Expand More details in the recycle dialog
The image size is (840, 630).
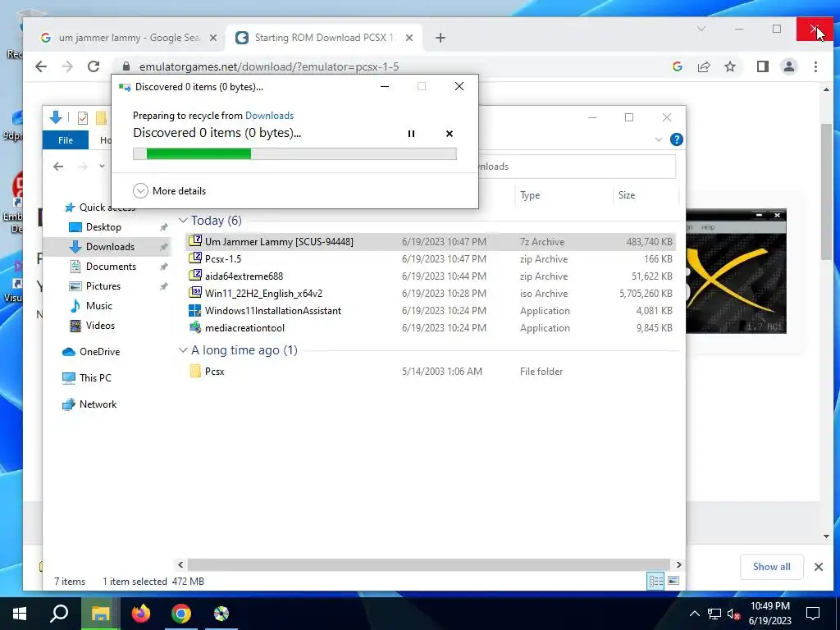tap(169, 190)
